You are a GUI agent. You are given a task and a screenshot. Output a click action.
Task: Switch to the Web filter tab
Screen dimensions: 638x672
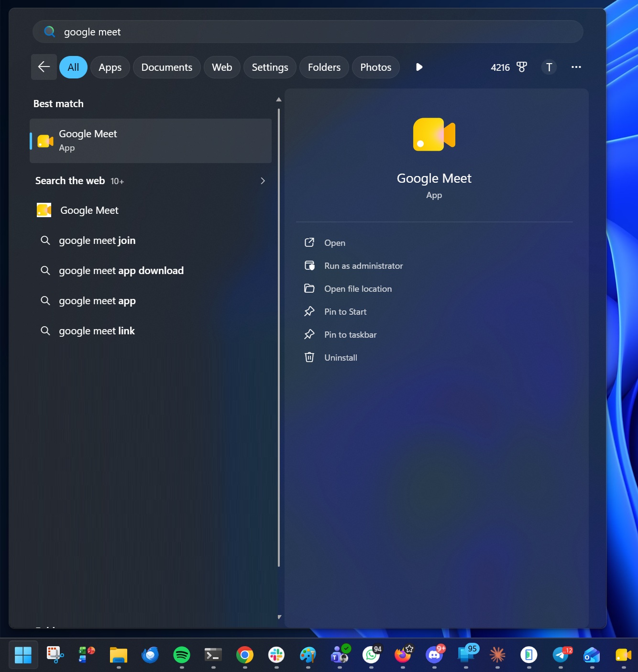tap(222, 67)
